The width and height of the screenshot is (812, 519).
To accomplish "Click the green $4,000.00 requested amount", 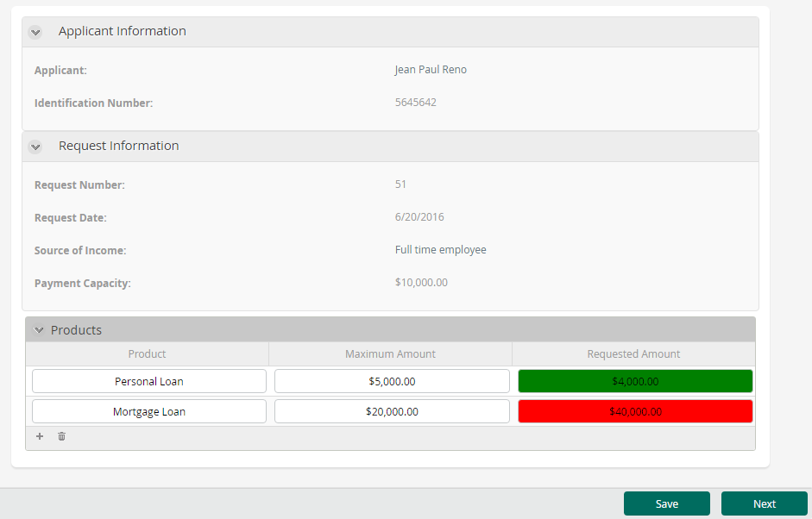I will pyautogui.click(x=635, y=381).
